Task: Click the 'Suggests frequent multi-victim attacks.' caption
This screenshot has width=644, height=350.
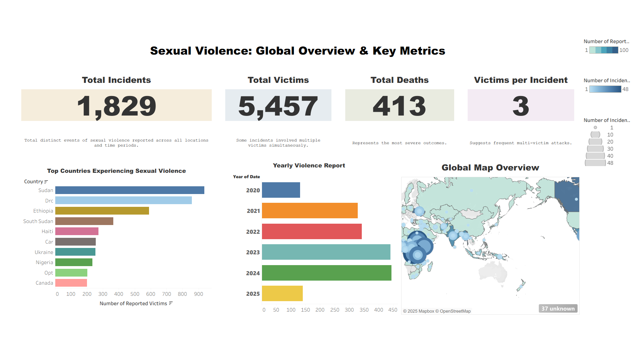Action: (521, 143)
